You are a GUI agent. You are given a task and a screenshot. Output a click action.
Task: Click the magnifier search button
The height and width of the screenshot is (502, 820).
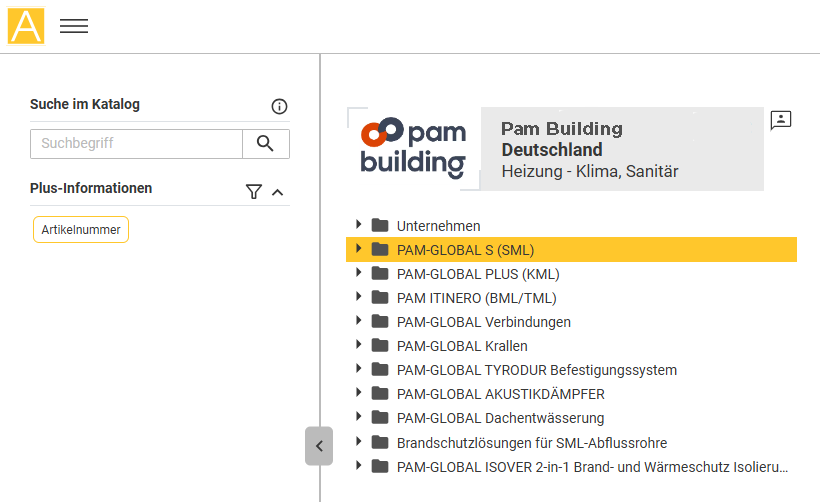[x=266, y=143]
